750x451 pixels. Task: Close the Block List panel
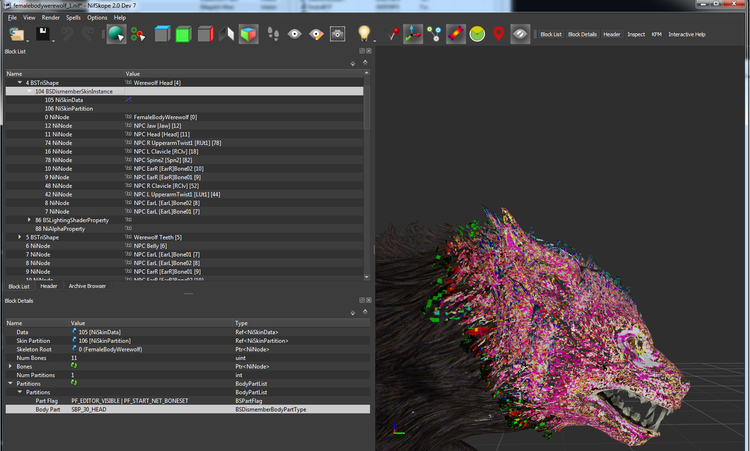pos(369,51)
